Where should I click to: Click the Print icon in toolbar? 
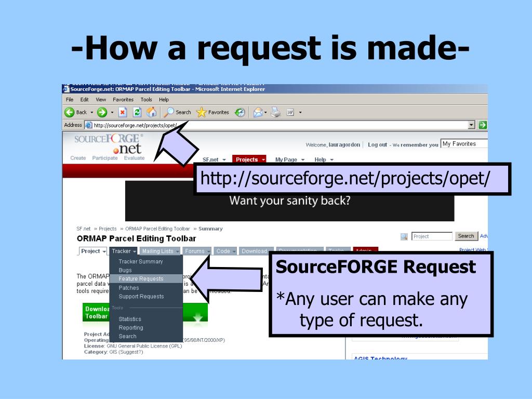point(275,112)
